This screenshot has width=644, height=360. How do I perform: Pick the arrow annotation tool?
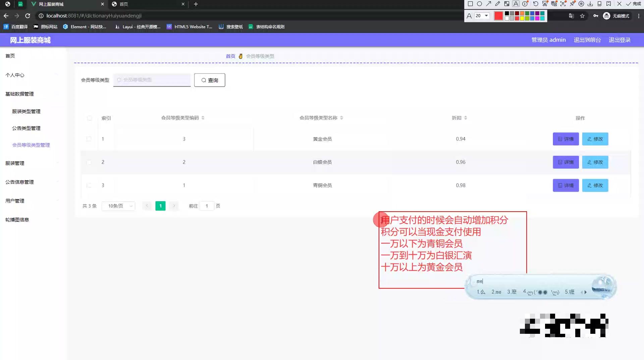488,4
